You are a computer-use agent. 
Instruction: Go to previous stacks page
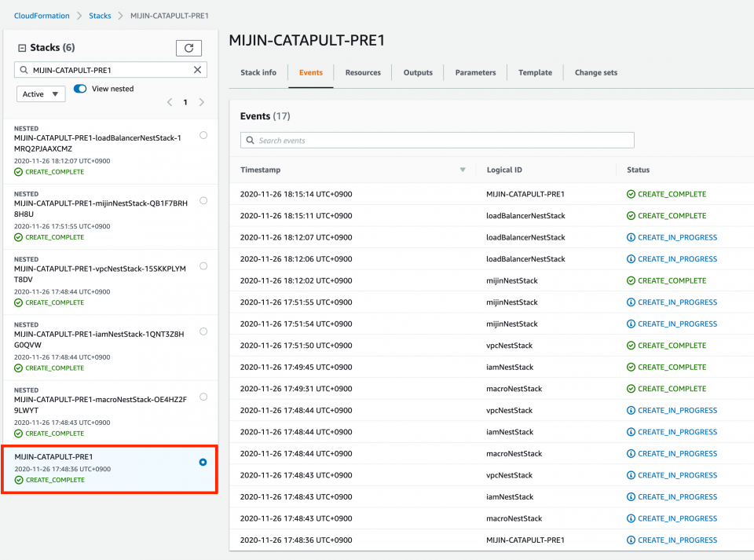(x=170, y=102)
